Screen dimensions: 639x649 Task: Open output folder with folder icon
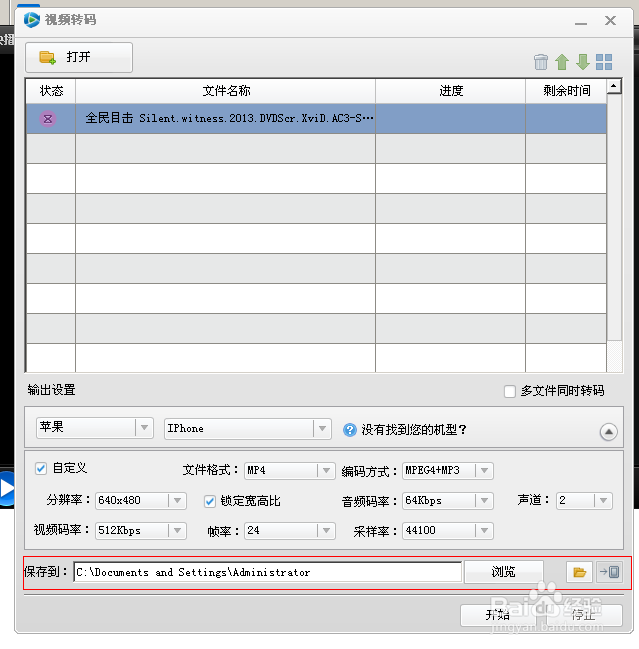(579, 572)
